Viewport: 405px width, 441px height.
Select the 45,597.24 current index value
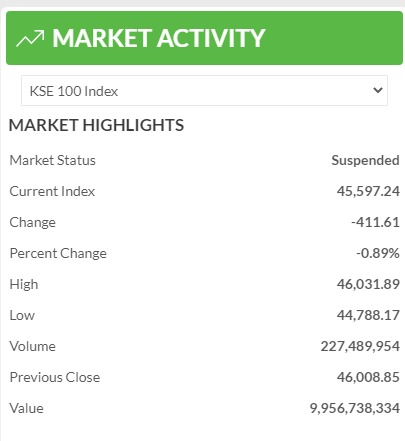[x=368, y=191]
